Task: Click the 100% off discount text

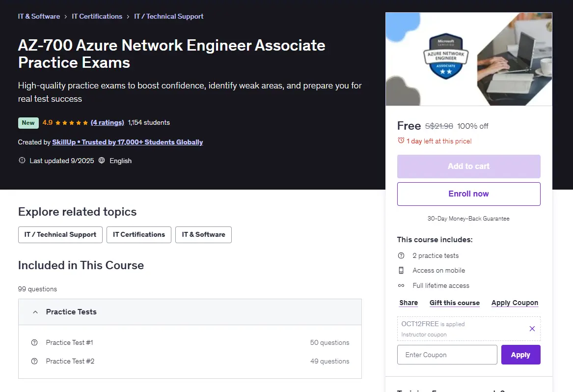Action: point(472,126)
